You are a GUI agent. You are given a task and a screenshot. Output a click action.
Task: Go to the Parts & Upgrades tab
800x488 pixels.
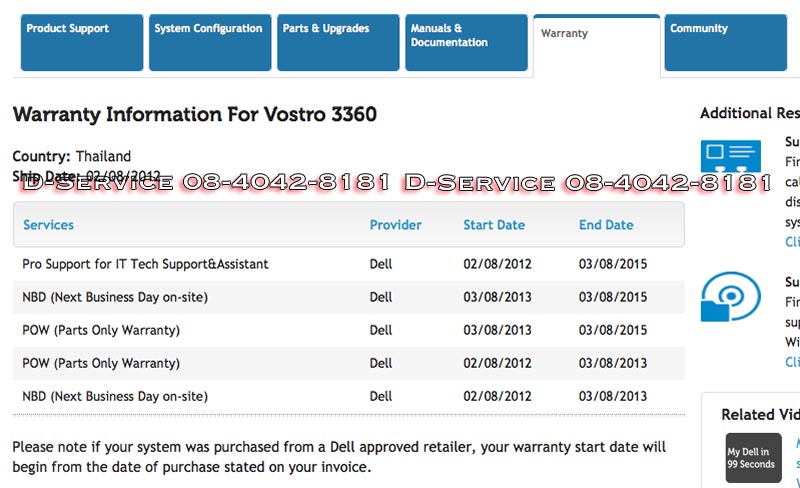coord(337,42)
